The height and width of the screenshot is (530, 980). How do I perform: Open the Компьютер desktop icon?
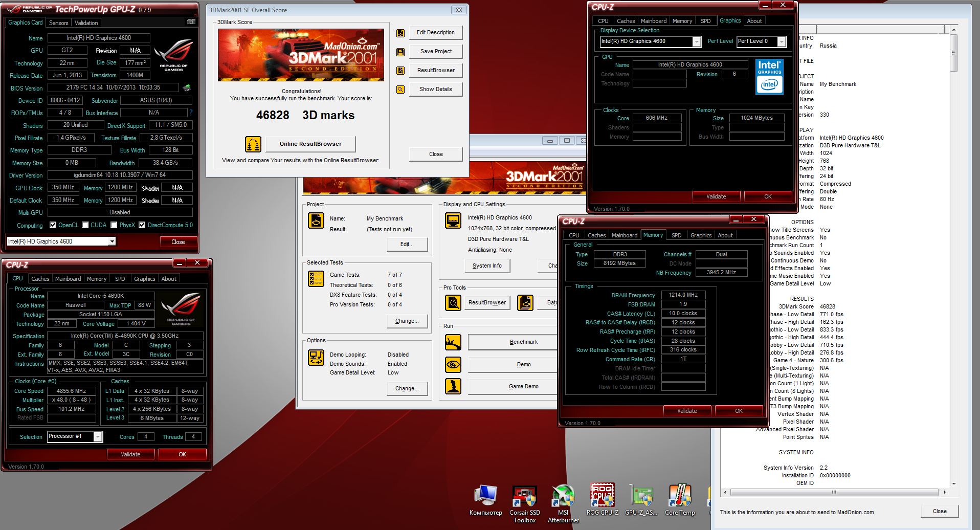pyautogui.click(x=485, y=500)
